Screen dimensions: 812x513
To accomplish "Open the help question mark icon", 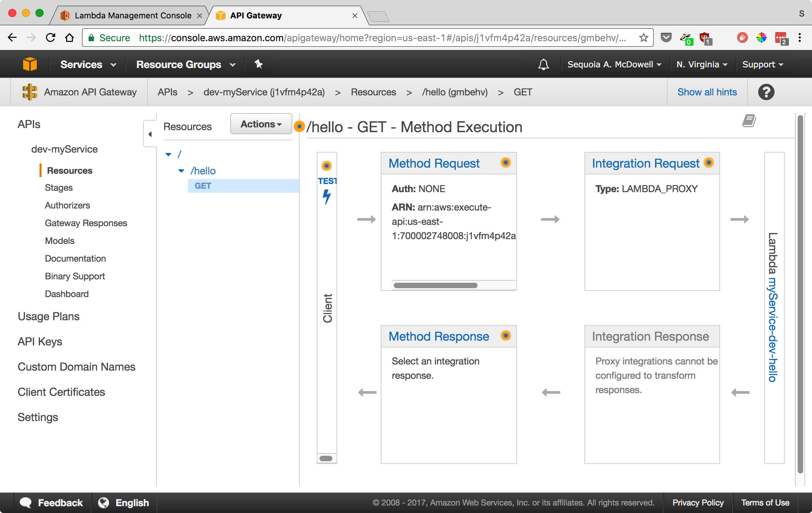I will coord(766,92).
